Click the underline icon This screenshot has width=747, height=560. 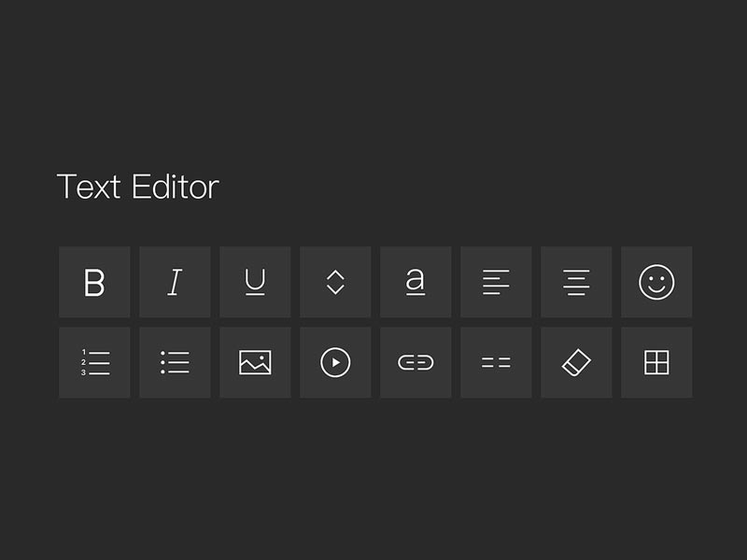[255, 282]
